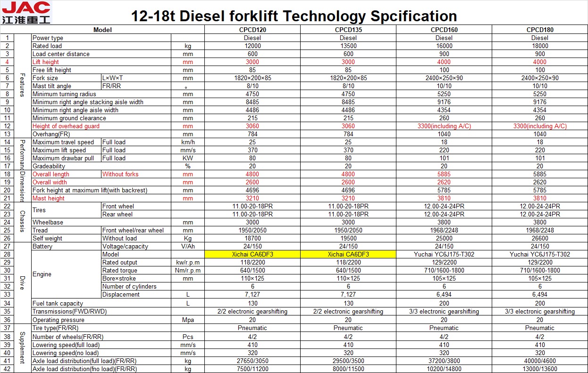
Task: Select 'Yuchai YC6J175-T302' under CPCD160
Action: [x=444, y=255]
